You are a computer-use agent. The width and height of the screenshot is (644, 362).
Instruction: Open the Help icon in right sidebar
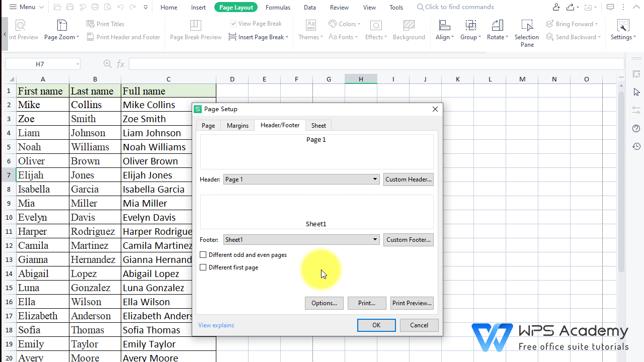pyautogui.click(x=636, y=128)
